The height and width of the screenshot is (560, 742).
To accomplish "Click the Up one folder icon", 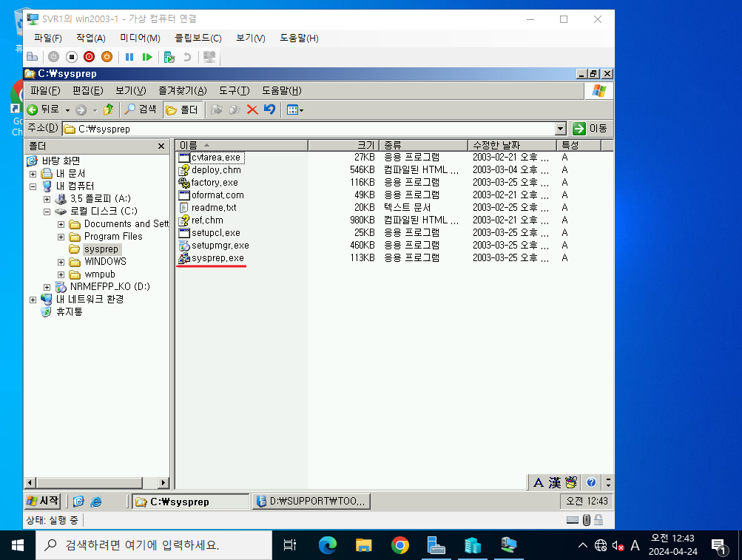I will 108,109.
